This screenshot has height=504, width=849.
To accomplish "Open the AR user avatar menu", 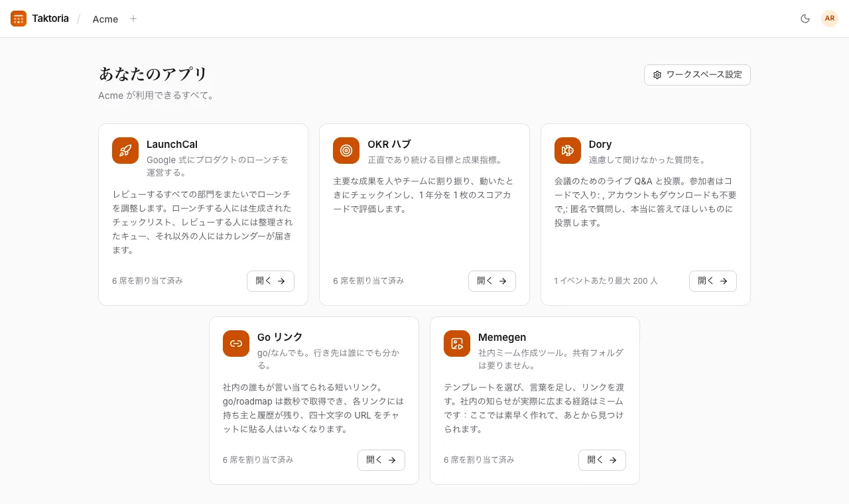I will [830, 19].
